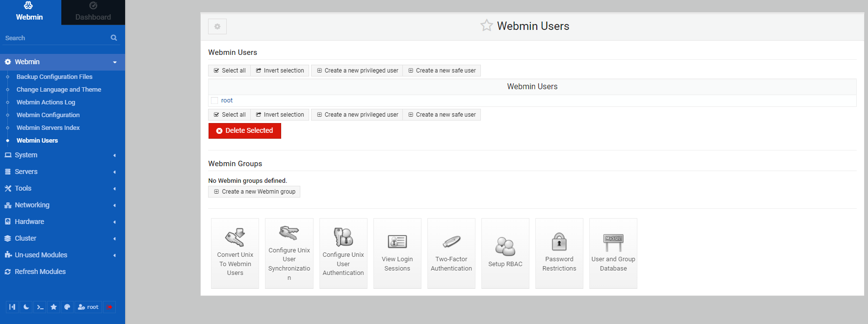Expand the Networking sidebar section

pos(61,205)
